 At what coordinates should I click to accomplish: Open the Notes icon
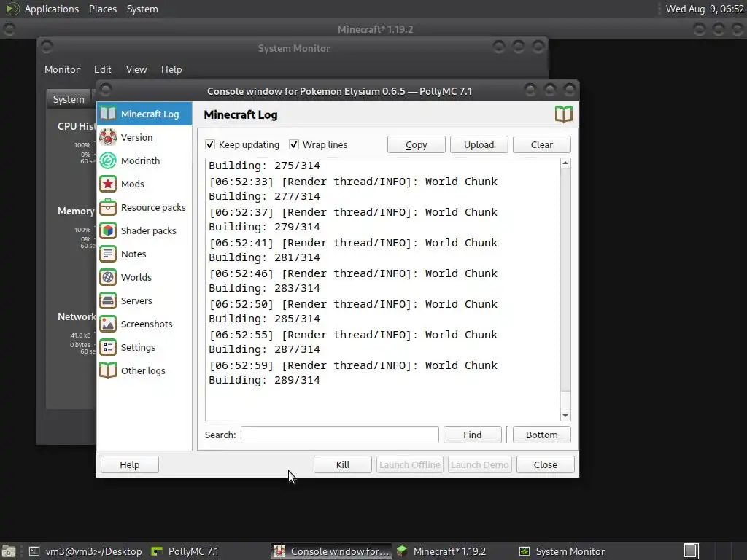pos(108,254)
